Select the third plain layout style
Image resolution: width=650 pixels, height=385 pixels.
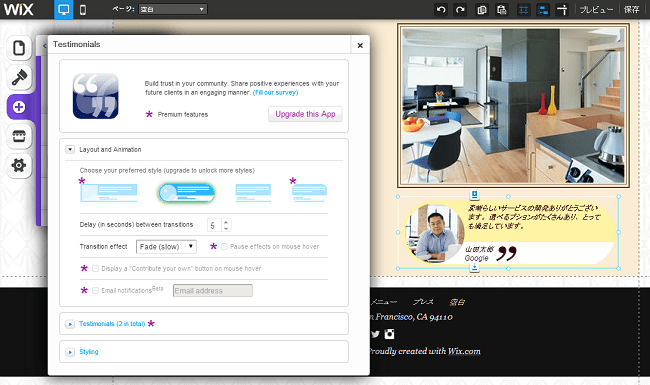[253, 193]
